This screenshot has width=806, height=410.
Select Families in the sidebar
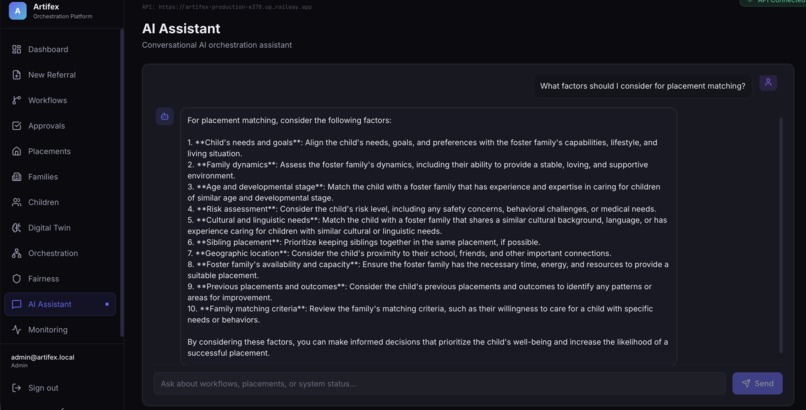(60, 177)
